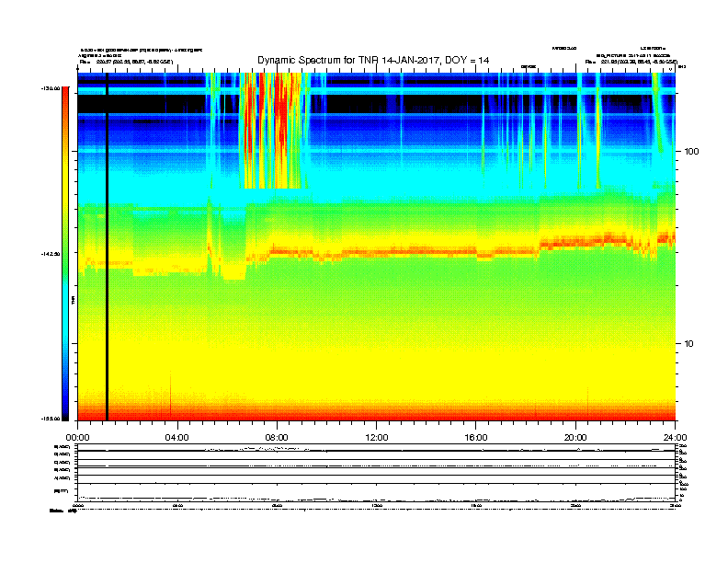Click the 24:00 time axis label
The image size is (728, 563).
tap(675, 438)
